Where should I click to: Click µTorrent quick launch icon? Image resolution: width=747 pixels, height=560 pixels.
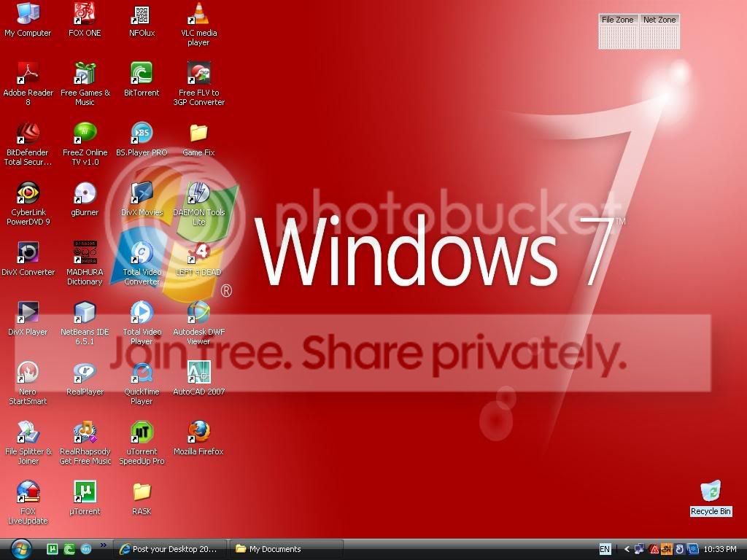click(53, 549)
